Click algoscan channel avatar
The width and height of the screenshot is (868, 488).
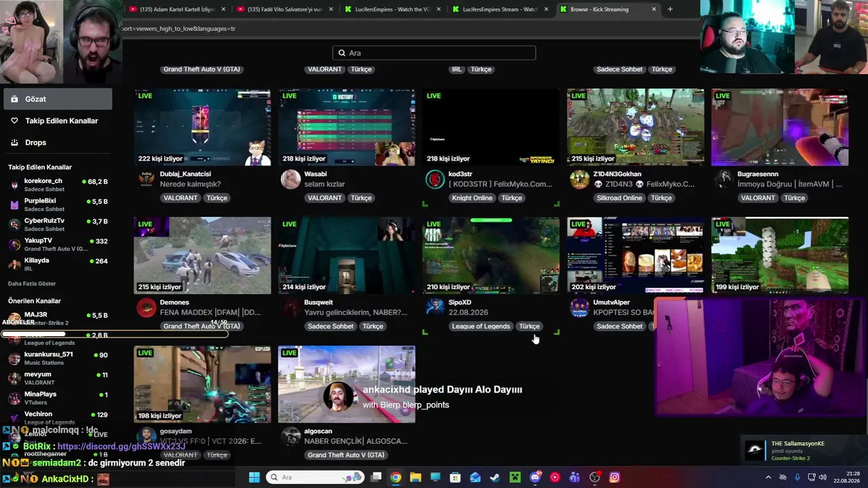291,436
